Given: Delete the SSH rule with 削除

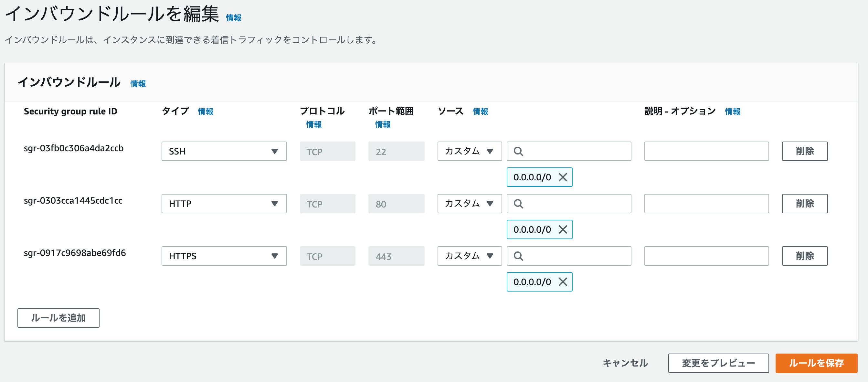Looking at the screenshot, I should (x=804, y=151).
